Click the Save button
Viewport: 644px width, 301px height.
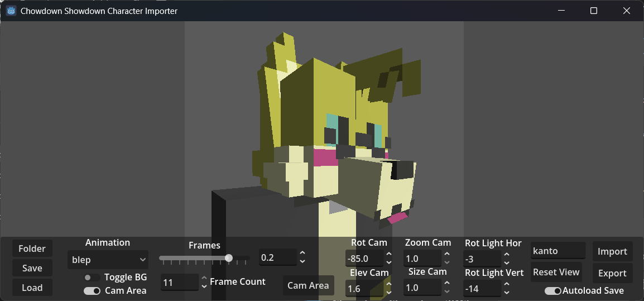[x=32, y=268]
